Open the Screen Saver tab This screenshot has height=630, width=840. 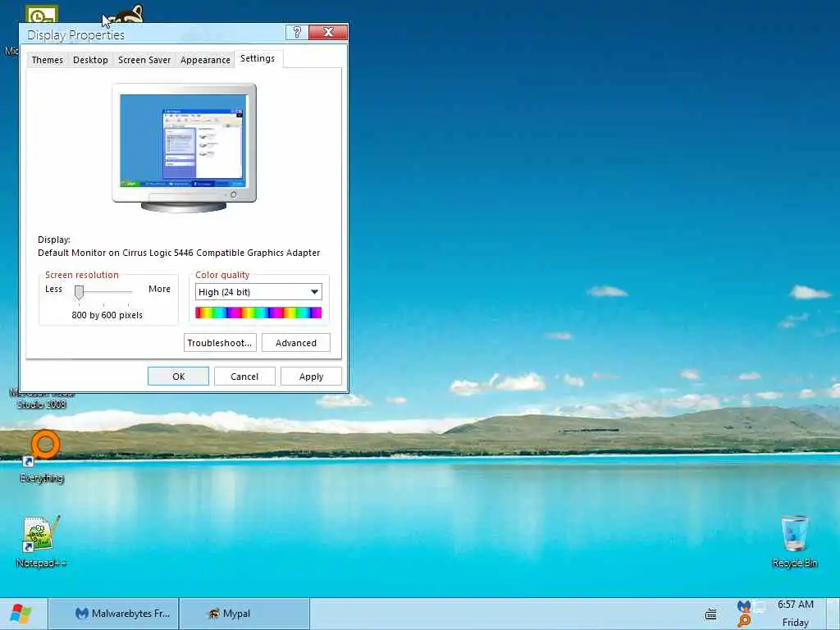click(x=144, y=60)
